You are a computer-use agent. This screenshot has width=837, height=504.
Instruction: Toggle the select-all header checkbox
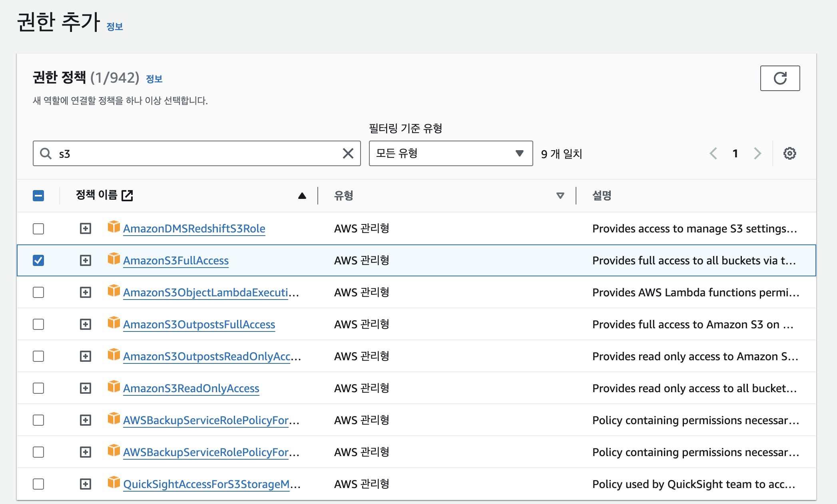[x=38, y=196]
